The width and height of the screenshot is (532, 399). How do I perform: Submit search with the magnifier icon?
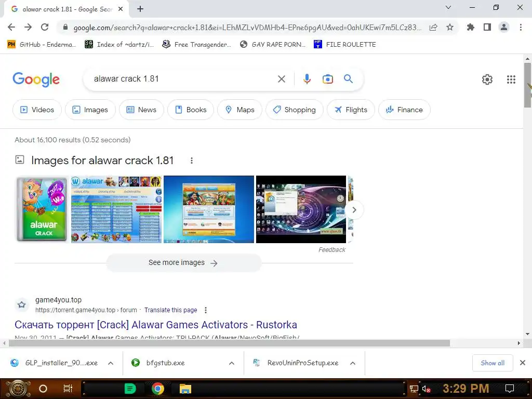click(x=348, y=79)
